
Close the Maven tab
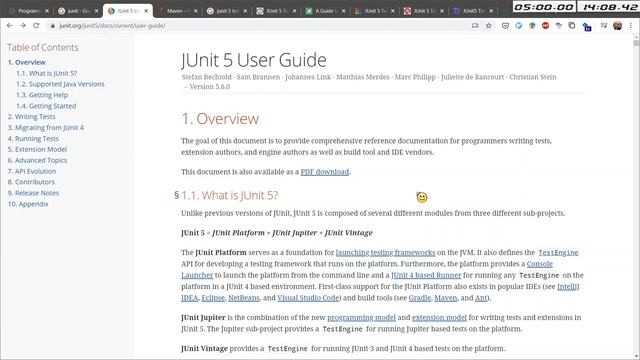click(x=196, y=11)
